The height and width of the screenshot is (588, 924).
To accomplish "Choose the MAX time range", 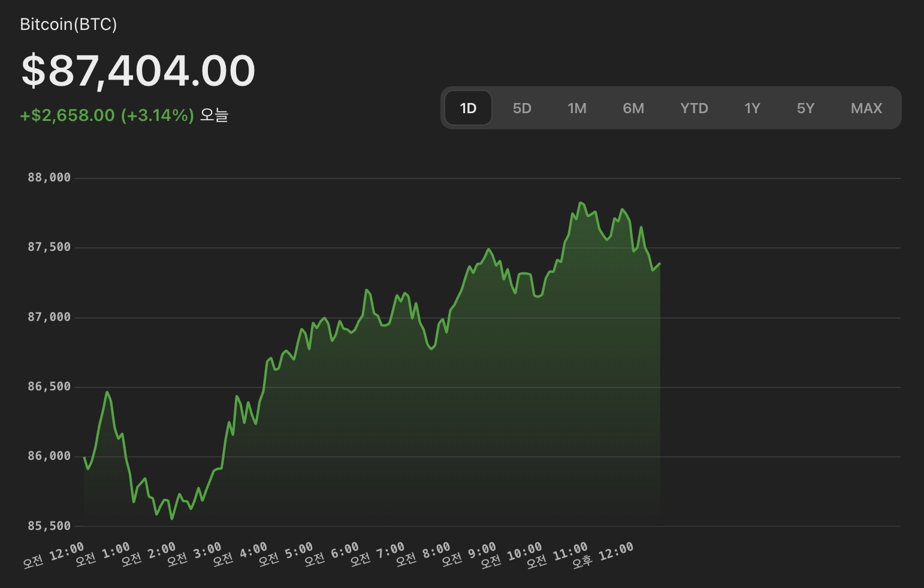I will 866,108.
